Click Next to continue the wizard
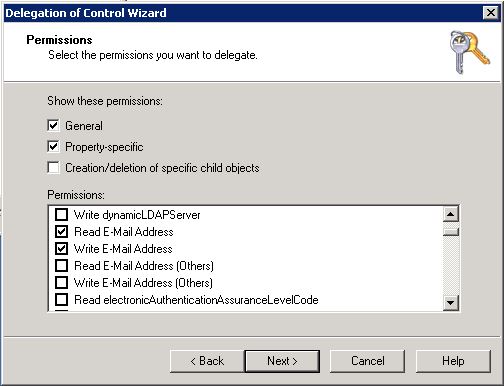The width and height of the screenshot is (504, 386). (282, 361)
